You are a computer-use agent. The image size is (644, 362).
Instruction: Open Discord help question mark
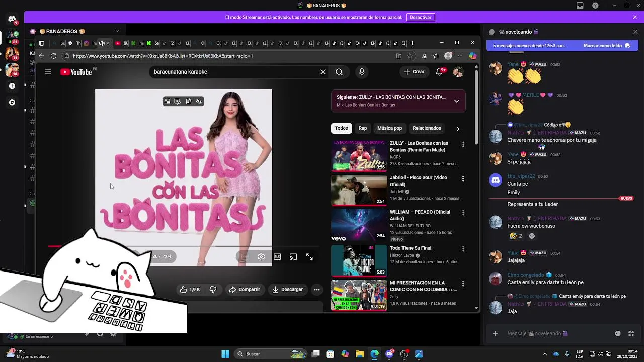596,6
